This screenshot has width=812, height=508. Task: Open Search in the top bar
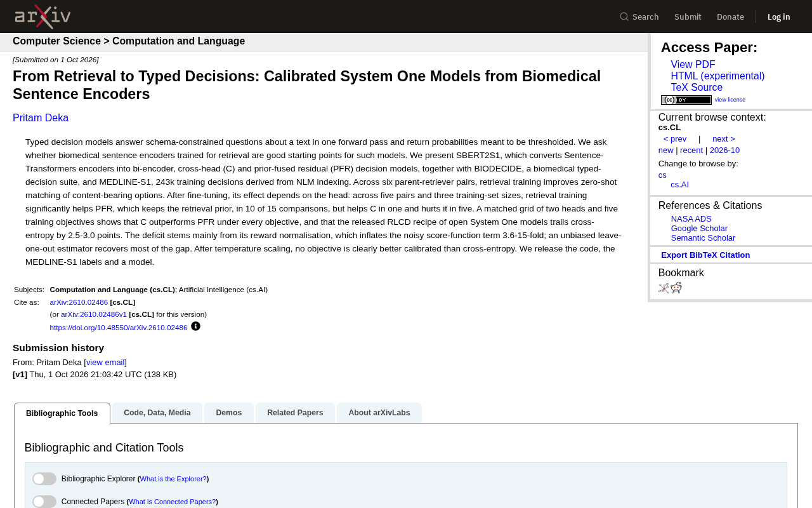[x=639, y=17]
